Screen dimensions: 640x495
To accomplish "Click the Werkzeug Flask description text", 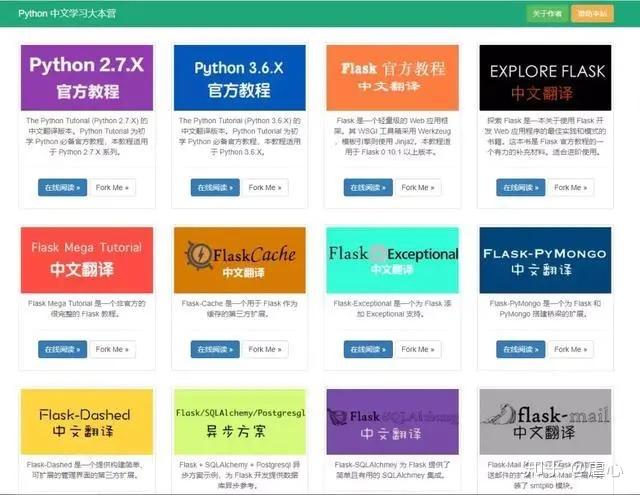I will click(x=392, y=136).
